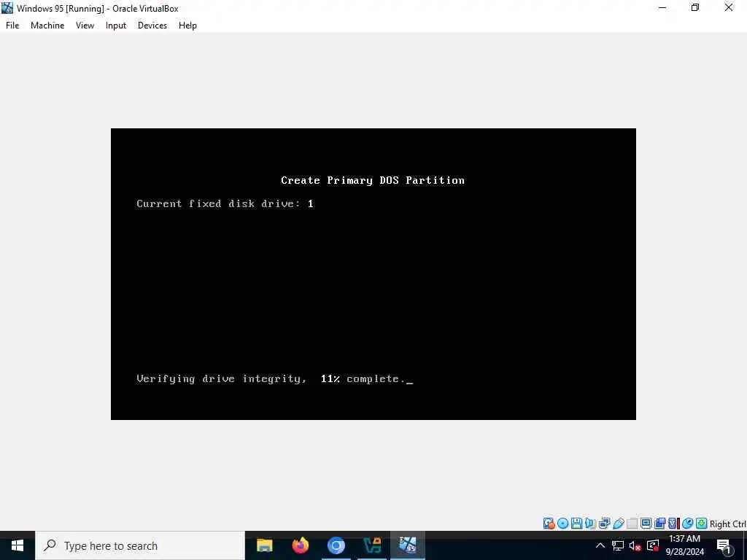Click the hard disk activity indicator
This screenshot has height=560, width=747.
point(549,524)
